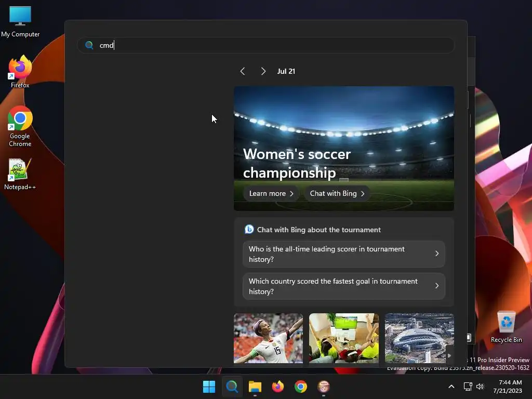Click the volume speaker icon in the tray
532x399 pixels.
[480, 387]
